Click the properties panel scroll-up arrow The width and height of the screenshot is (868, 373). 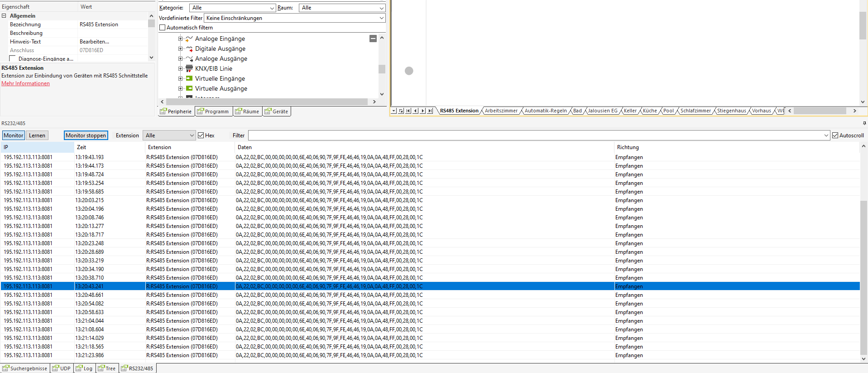[151, 16]
